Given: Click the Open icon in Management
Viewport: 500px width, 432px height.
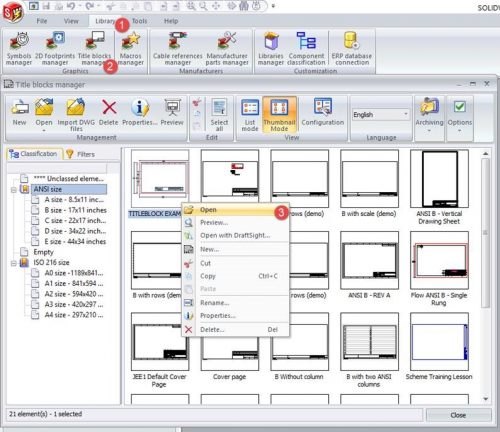Looking at the screenshot, I should [44, 108].
